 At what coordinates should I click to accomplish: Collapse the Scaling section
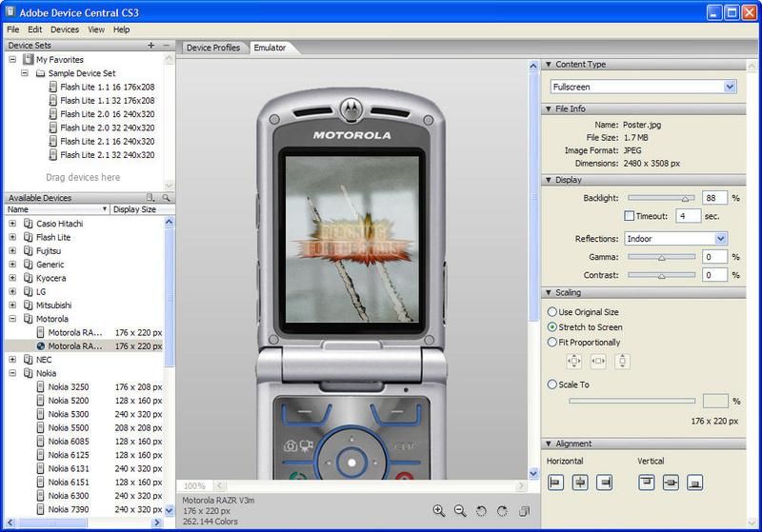coord(549,292)
